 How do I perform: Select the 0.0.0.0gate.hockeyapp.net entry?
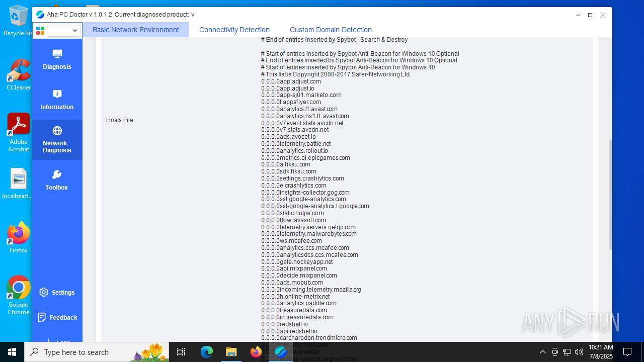[x=297, y=262]
